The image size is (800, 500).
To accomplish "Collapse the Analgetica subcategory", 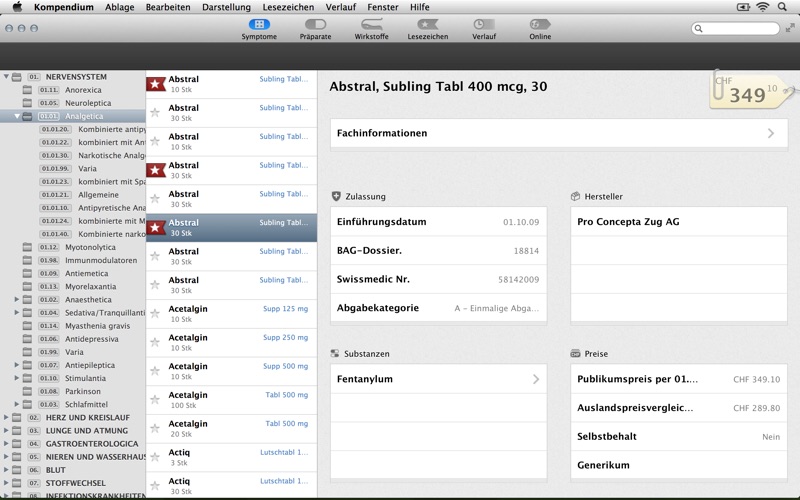I will (x=17, y=116).
